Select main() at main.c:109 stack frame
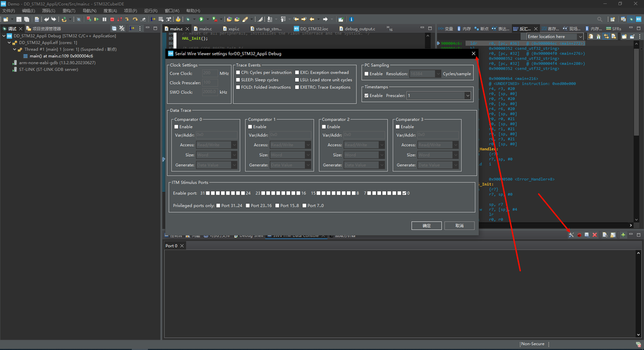 61,56
